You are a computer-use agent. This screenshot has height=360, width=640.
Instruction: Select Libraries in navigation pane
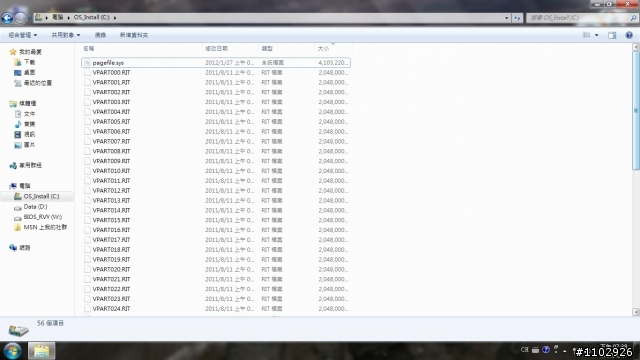tap(23, 103)
